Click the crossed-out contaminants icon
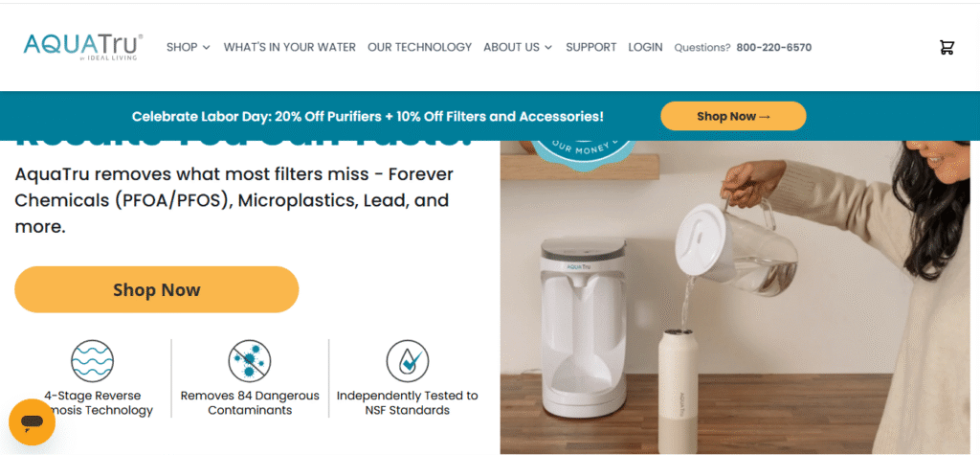980x455 pixels. point(250,361)
